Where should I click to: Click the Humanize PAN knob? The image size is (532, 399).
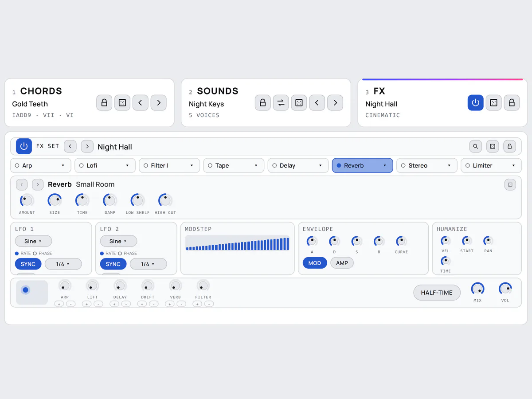488,241
